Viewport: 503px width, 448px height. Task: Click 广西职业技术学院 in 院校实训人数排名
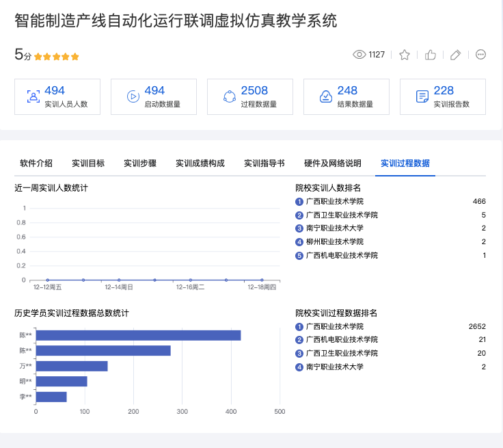click(x=335, y=202)
